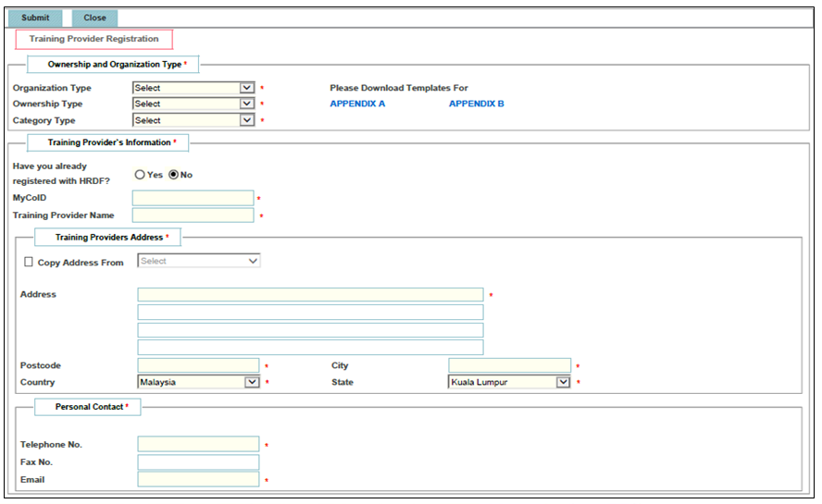Select Yes for registered with HRDF
Viewport: 822px width, 504px height.
[x=140, y=175]
